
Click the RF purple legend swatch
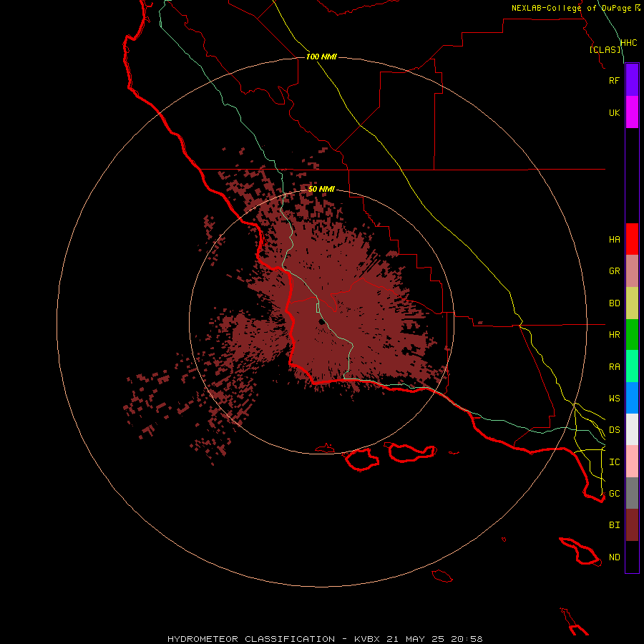pos(632,80)
